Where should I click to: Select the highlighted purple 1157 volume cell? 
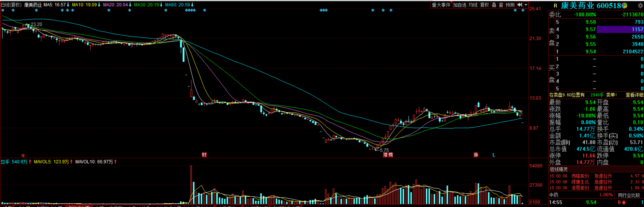pos(620,29)
